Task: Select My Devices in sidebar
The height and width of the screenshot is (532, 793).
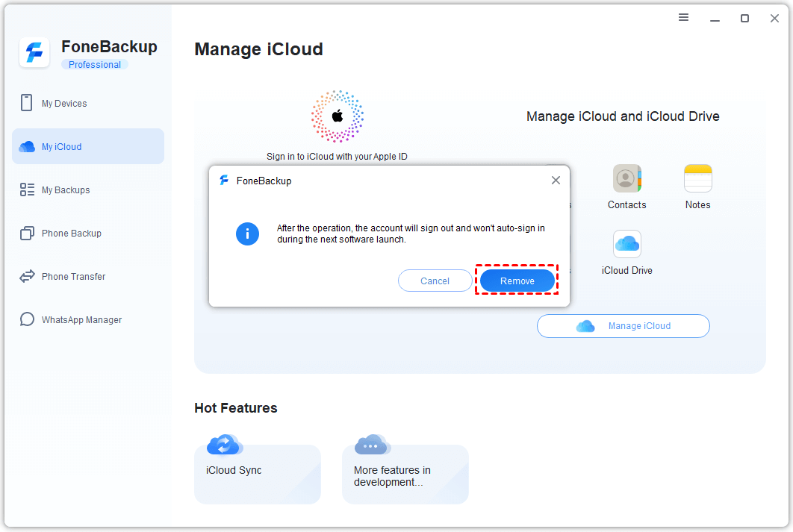Action: [x=64, y=104]
